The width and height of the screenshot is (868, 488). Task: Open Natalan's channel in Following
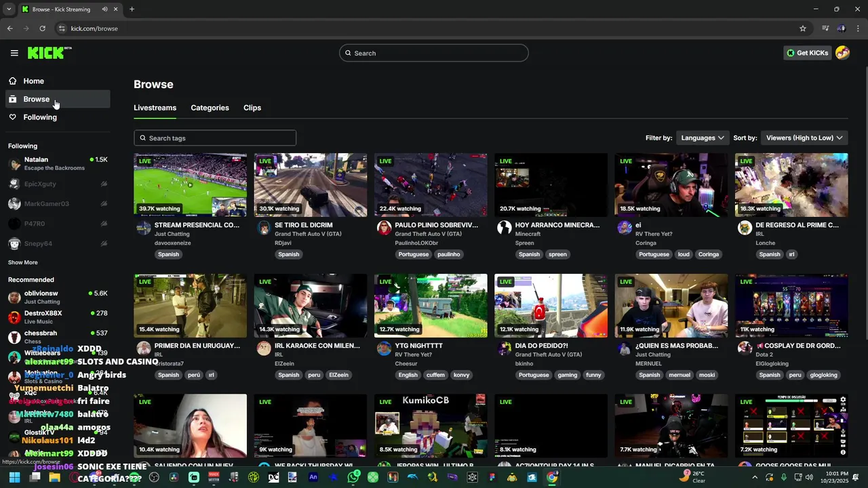[58, 163]
